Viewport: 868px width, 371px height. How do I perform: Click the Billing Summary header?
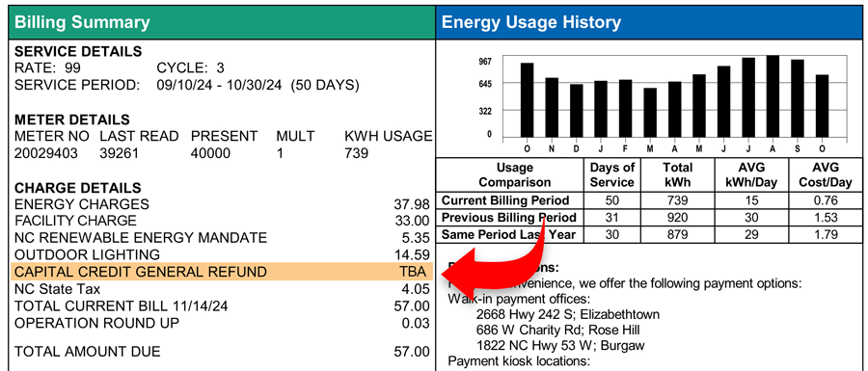point(222,22)
